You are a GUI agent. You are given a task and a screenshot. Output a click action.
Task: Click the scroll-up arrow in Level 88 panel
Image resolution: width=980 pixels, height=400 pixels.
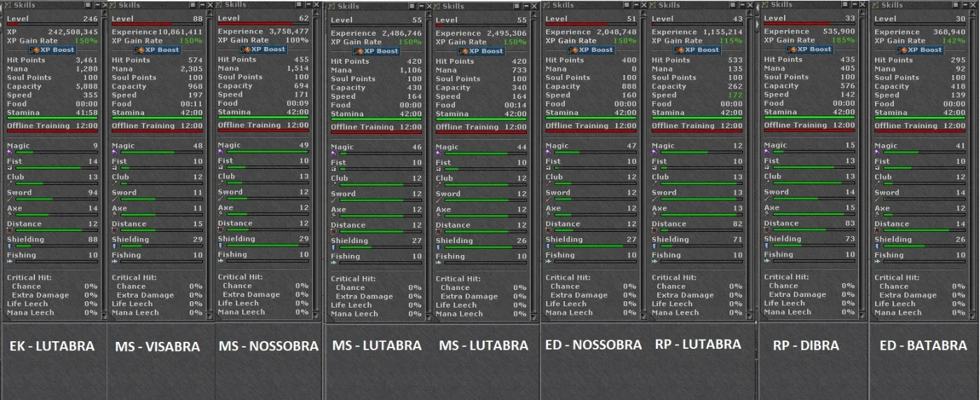click(x=208, y=14)
